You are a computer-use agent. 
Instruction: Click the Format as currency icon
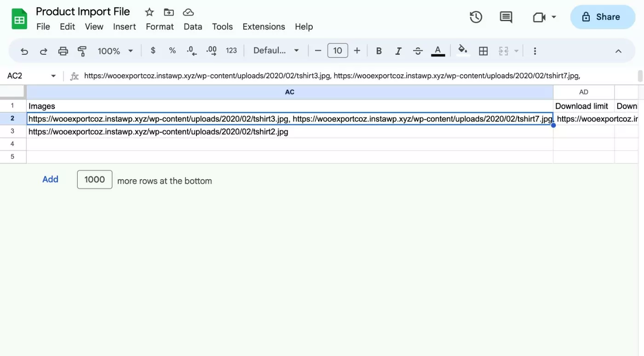153,51
